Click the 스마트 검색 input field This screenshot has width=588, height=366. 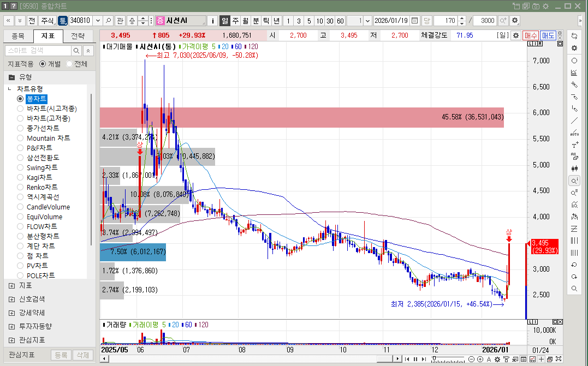[x=38, y=51]
